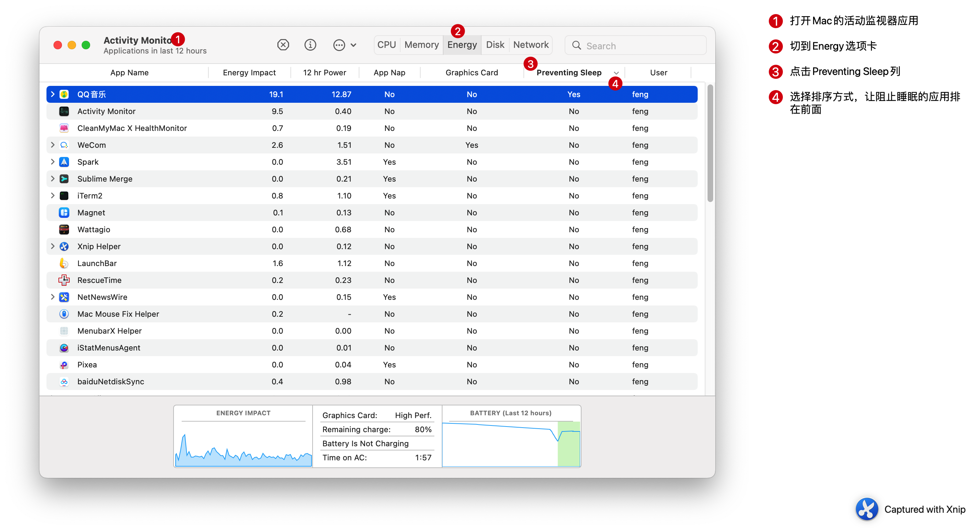Click the Sublime Merge app icon
The height and width of the screenshot is (530, 980).
coord(64,179)
